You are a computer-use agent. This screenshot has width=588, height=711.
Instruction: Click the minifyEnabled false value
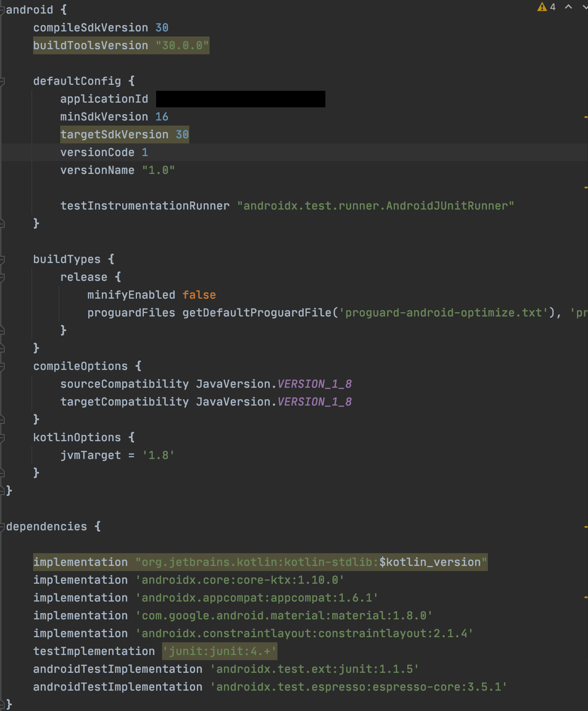pyautogui.click(x=199, y=295)
